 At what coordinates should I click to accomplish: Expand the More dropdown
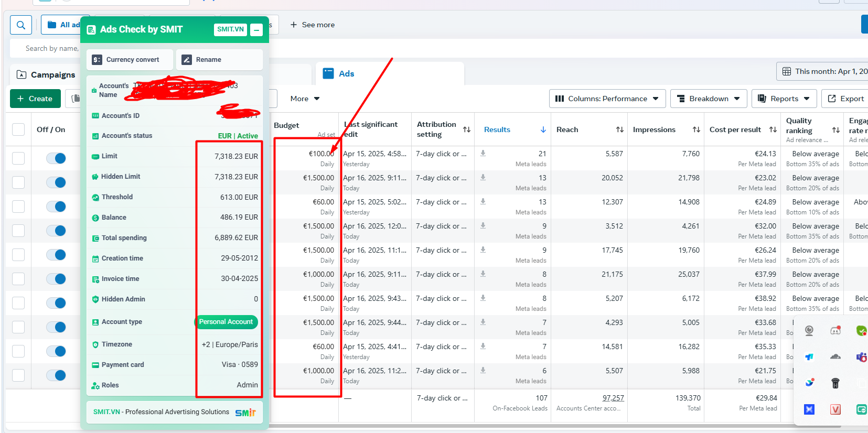coord(305,99)
